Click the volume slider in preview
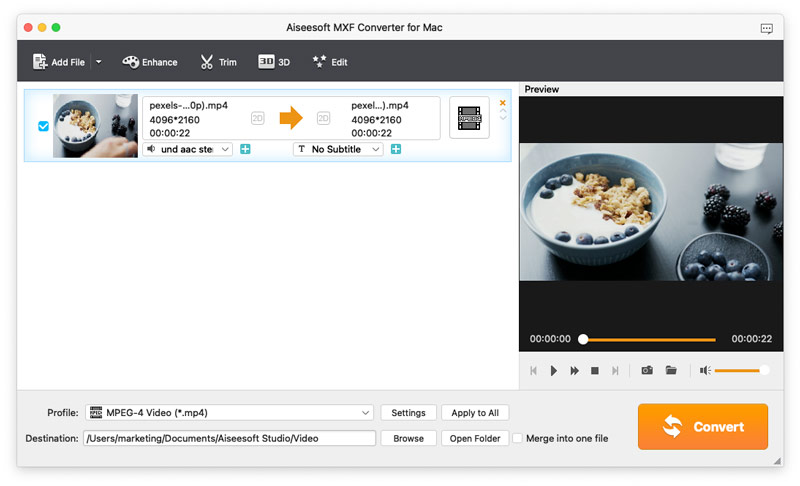800x486 pixels. [x=741, y=370]
